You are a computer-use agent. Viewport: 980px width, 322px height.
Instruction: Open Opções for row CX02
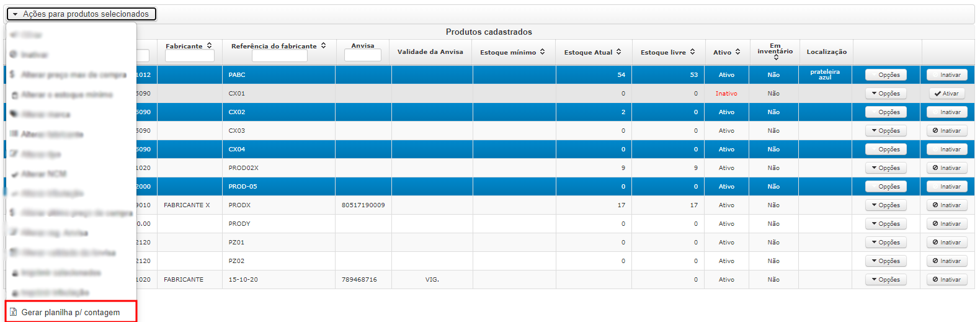click(886, 112)
